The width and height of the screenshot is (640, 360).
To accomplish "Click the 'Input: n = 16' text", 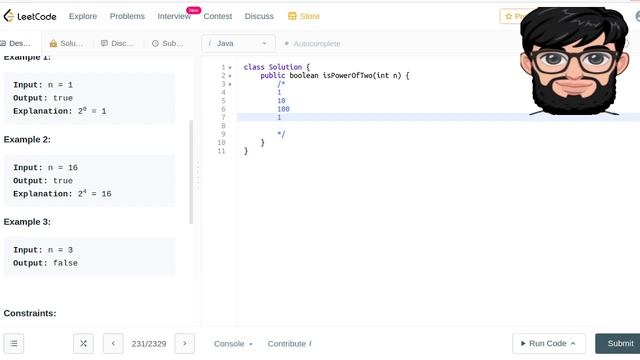I will click(45, 168).
